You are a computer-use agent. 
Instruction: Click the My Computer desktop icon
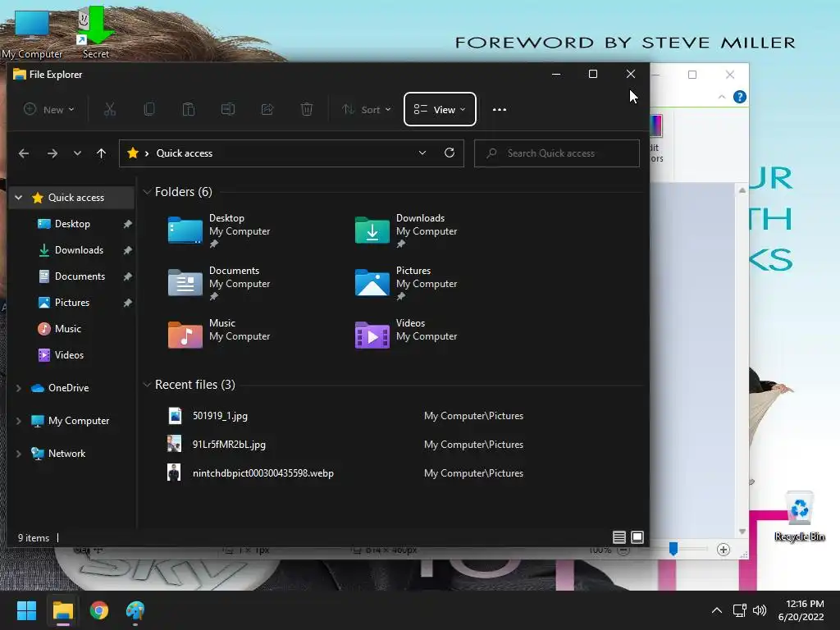coord(32,33)
